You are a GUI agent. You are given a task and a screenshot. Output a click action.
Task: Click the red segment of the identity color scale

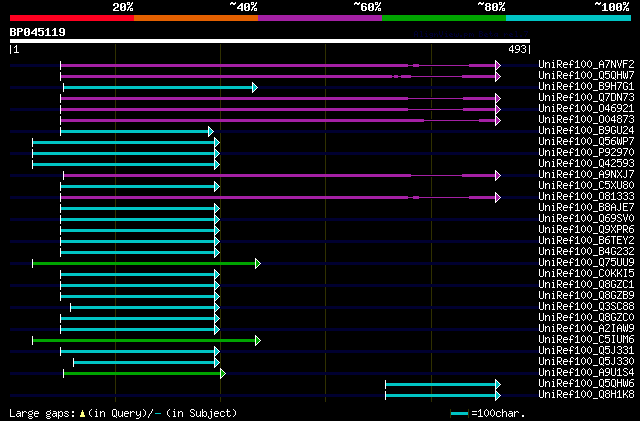(x=72, y=18)
